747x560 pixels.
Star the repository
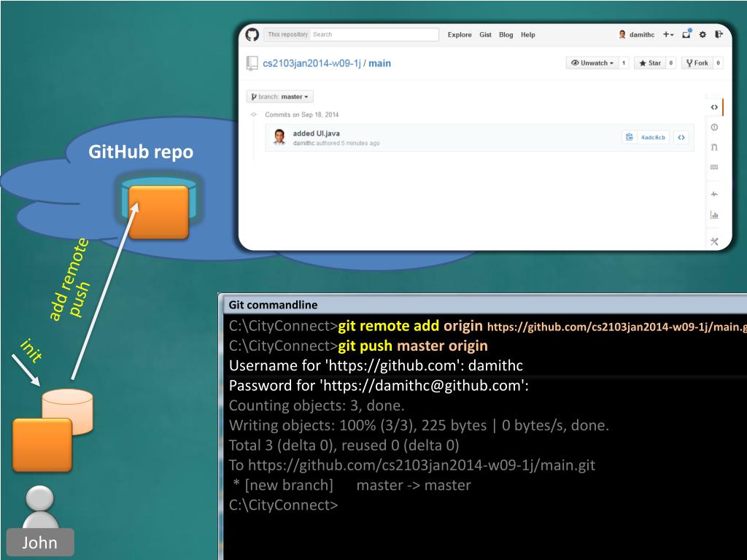[650, 63]
